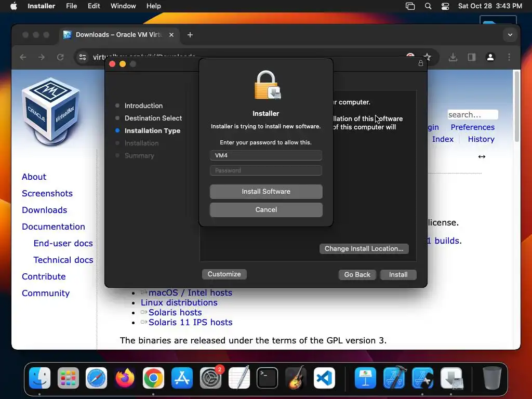Image resolution: width=532 pixels, height=399 pixels.
Task: Launch Firefox from the dock
Action: click(125, 378)
